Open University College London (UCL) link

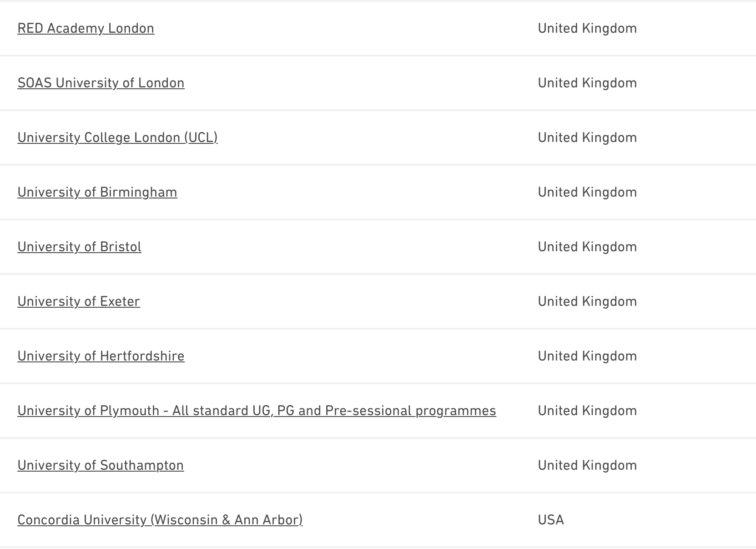pyautogui.click(x=117, y=137)
